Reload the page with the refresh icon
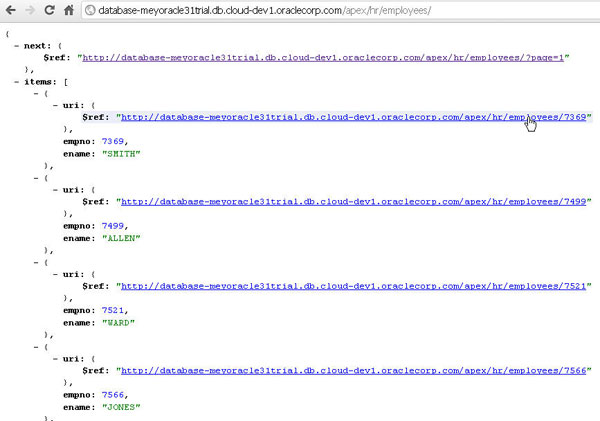 click(x=49, y=10)
